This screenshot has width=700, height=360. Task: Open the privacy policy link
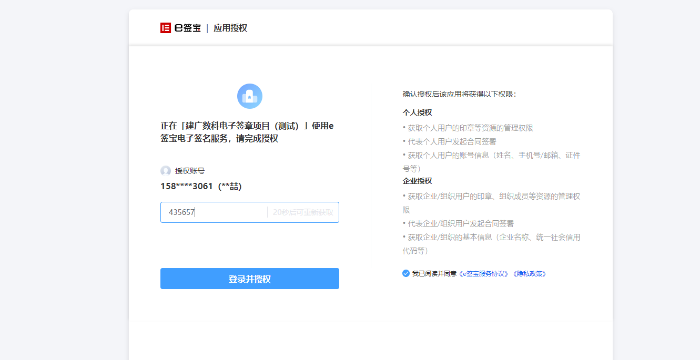tap(529, 274)
